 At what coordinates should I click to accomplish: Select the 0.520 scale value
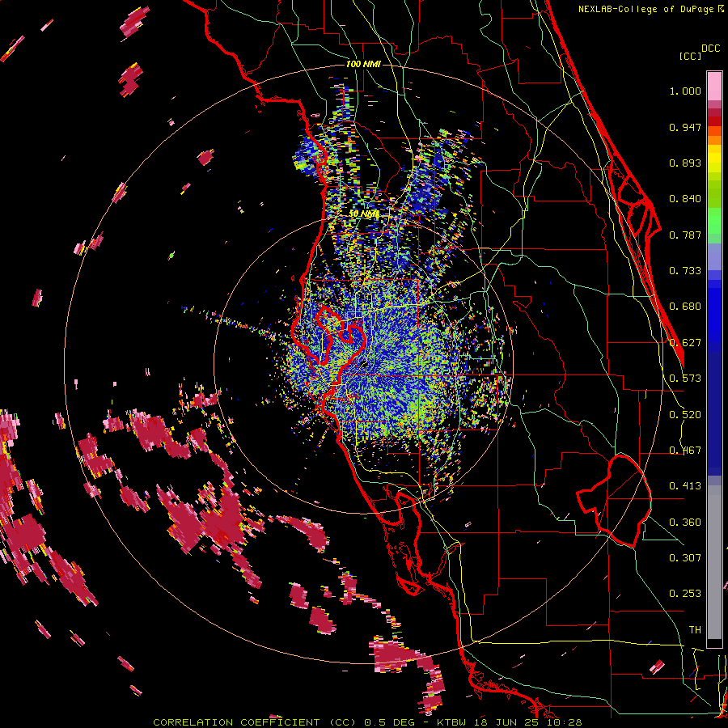(x=685, y=415)
